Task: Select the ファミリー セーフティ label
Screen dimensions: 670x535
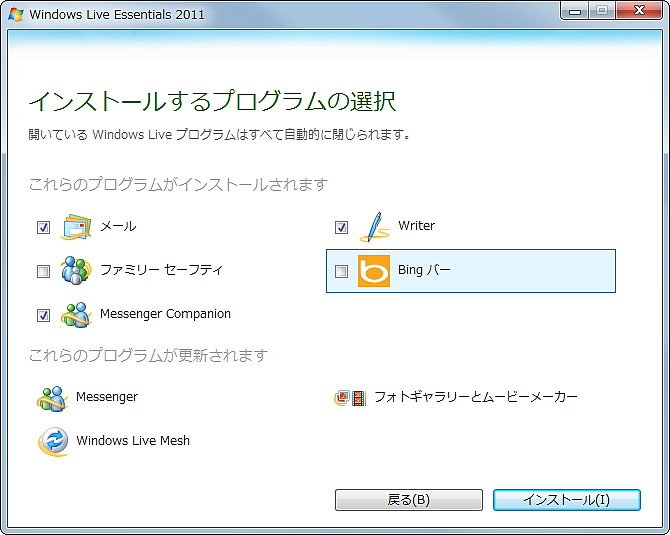Action: 161,270
